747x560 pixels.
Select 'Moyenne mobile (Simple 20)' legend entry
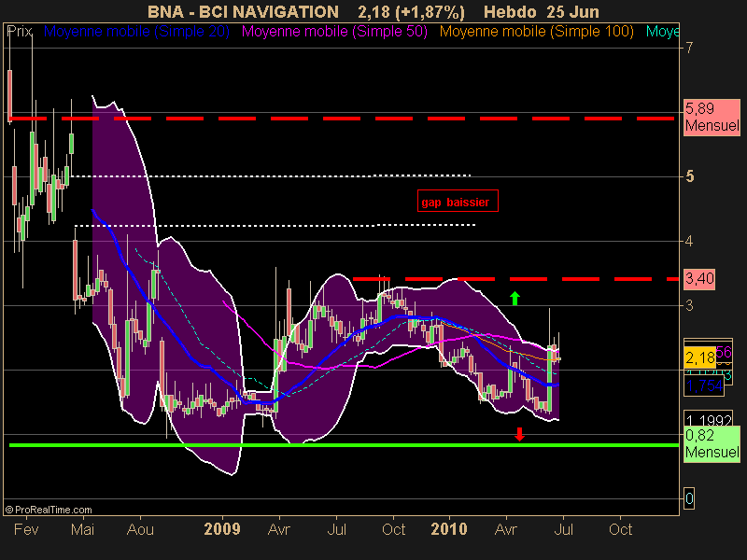(x=136, y=32)
